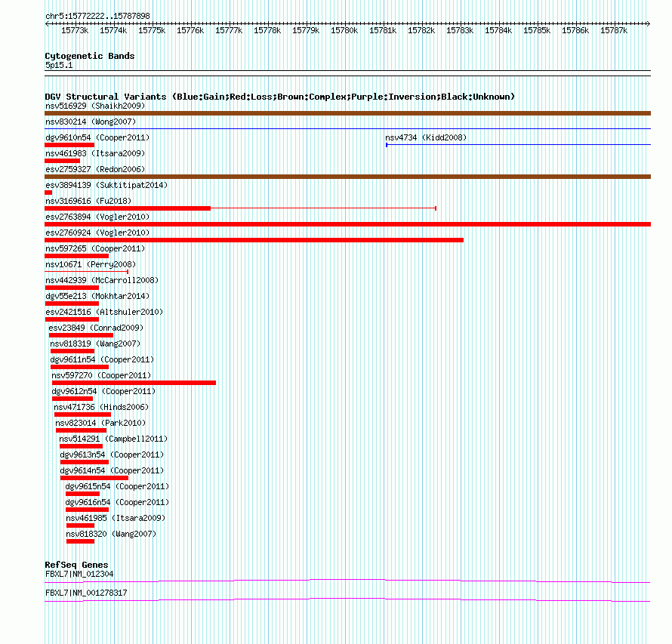Screen dimensions: 672x644
Task: Click the blue line of nsv830214
Action: click(x=347, y=128)
